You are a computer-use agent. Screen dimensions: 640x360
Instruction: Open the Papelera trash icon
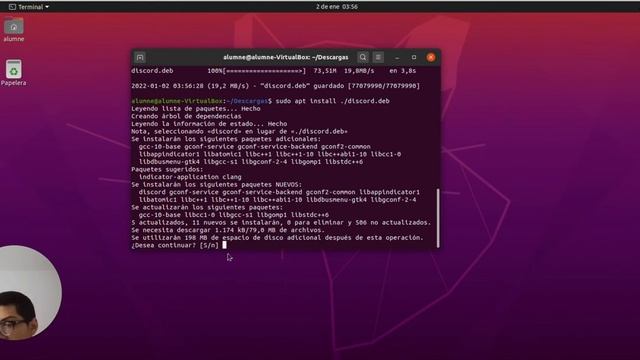13,73
